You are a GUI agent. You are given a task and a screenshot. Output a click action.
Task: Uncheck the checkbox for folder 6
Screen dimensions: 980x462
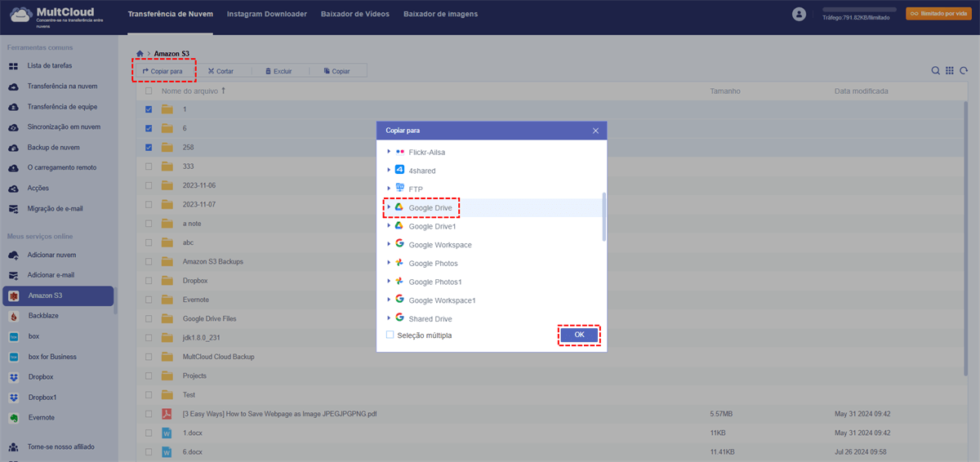click(x=149, y=128)
